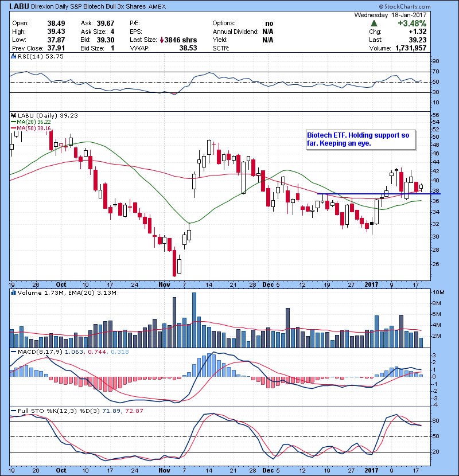Click the Last price 39.23

418,40
